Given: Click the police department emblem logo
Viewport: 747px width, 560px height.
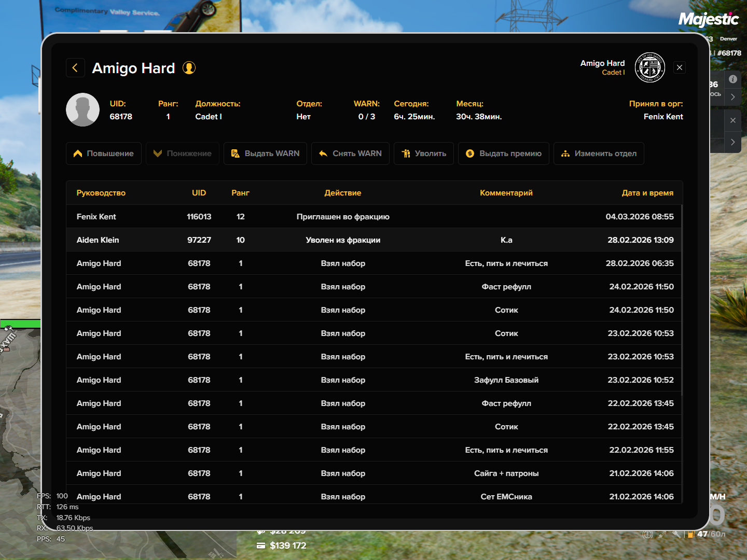Looking at the screenshot, I should tap(650, 67).
